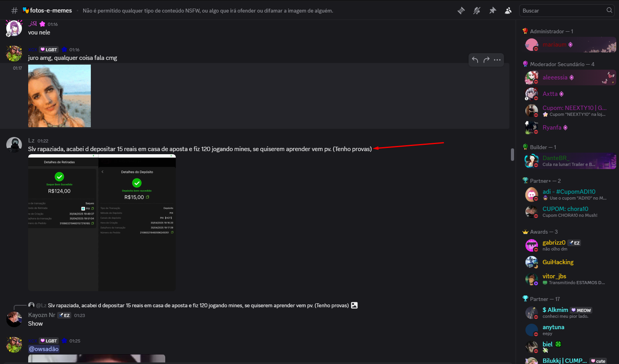Click Lz's avatar on the 01:22 message
This screenshot has width=619, height=364.
(x=14, y=145)
